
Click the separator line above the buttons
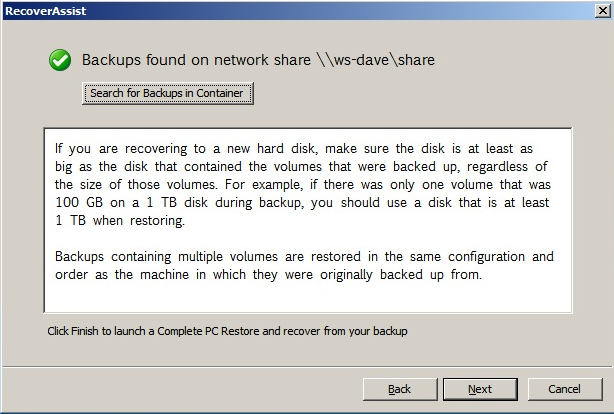click(x=307, y=367)
